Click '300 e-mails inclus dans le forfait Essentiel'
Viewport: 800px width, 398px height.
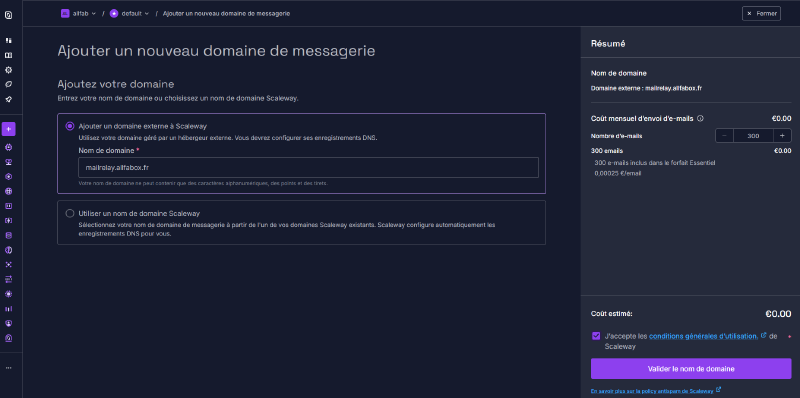655,163
